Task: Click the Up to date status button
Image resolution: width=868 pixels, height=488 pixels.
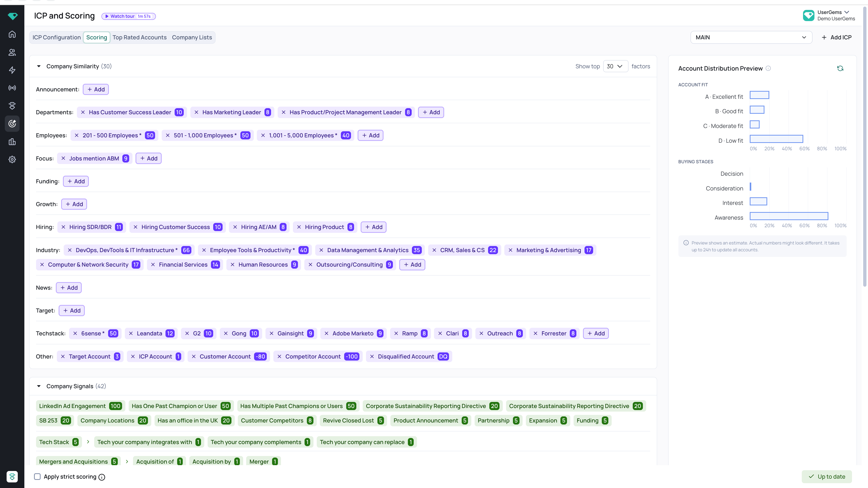Action: [827, 477]
